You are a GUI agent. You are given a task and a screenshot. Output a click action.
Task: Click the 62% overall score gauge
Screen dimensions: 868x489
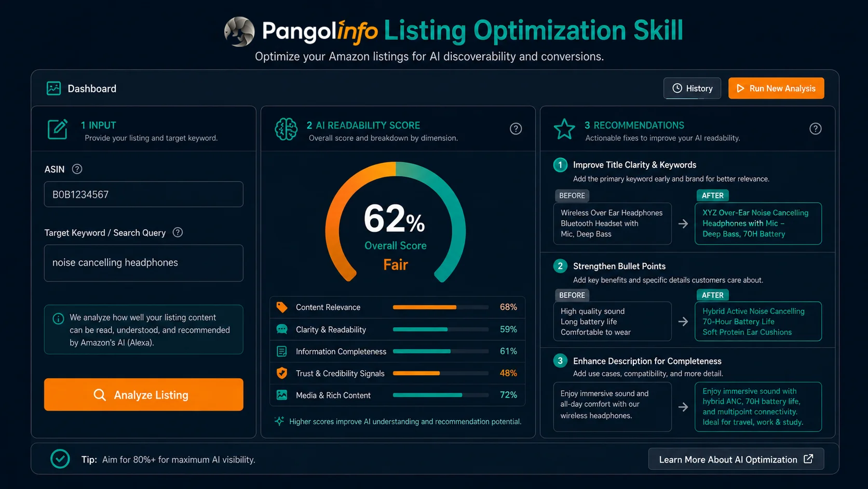[x=396, y=222]
